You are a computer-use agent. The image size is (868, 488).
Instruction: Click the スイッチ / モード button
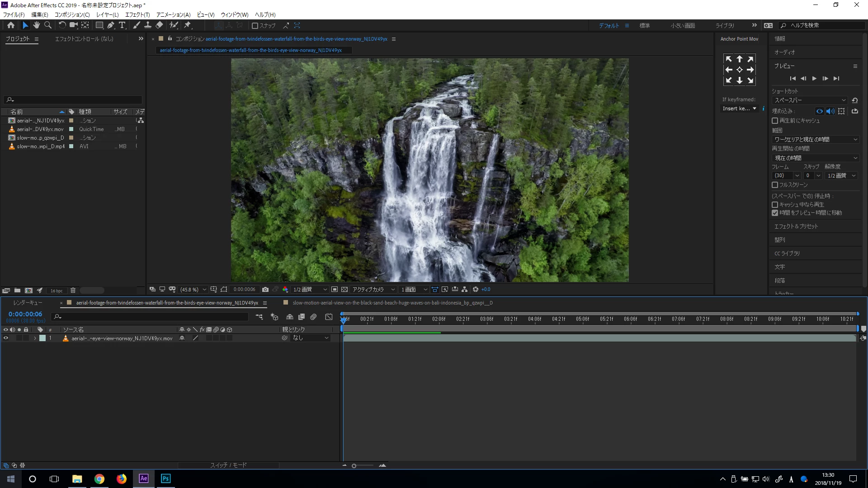(x=228, y=465)
